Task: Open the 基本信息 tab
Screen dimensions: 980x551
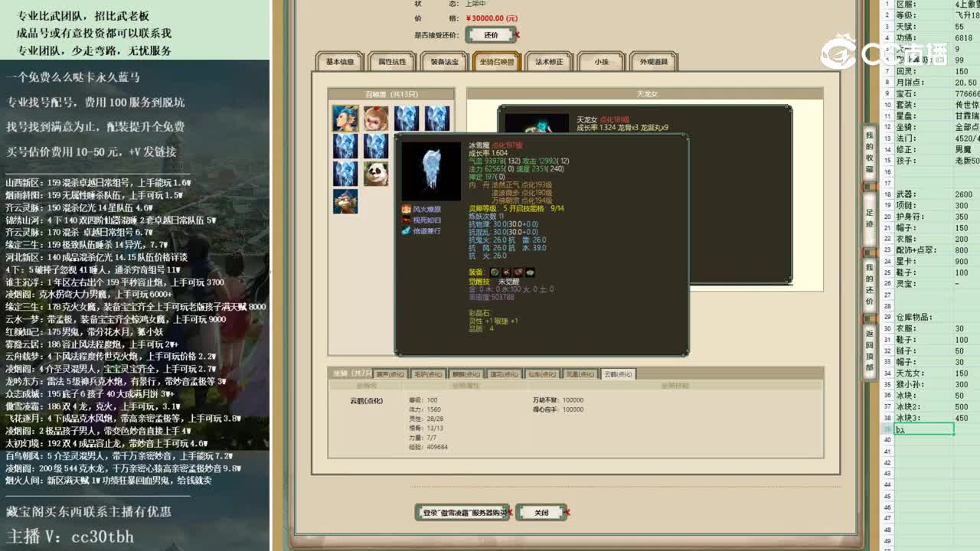Action: coord(340,62)
